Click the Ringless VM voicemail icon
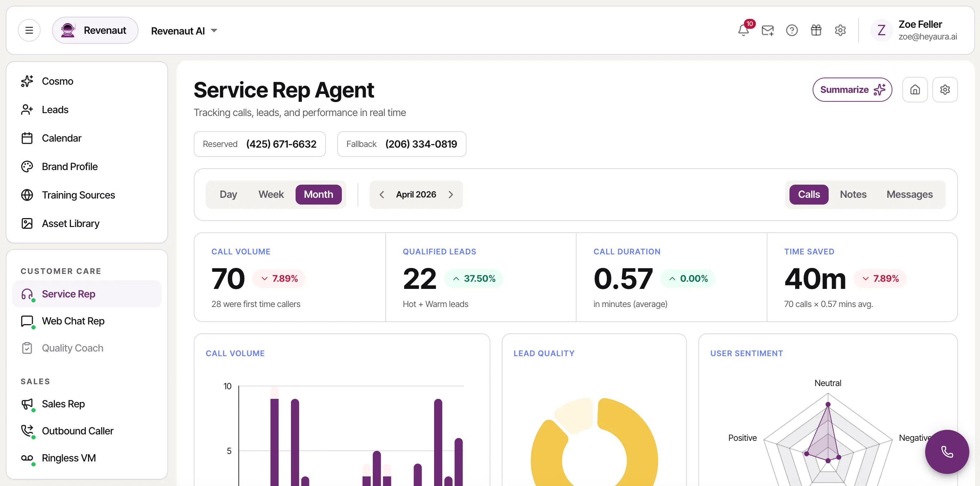 coord(27,458)
